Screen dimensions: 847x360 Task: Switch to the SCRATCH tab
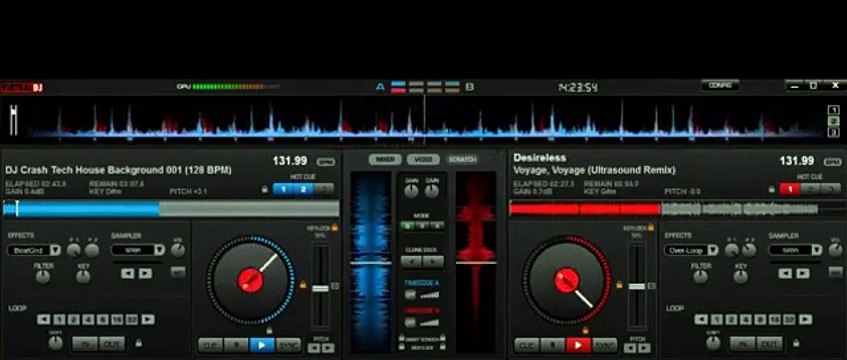pos(462,159)
